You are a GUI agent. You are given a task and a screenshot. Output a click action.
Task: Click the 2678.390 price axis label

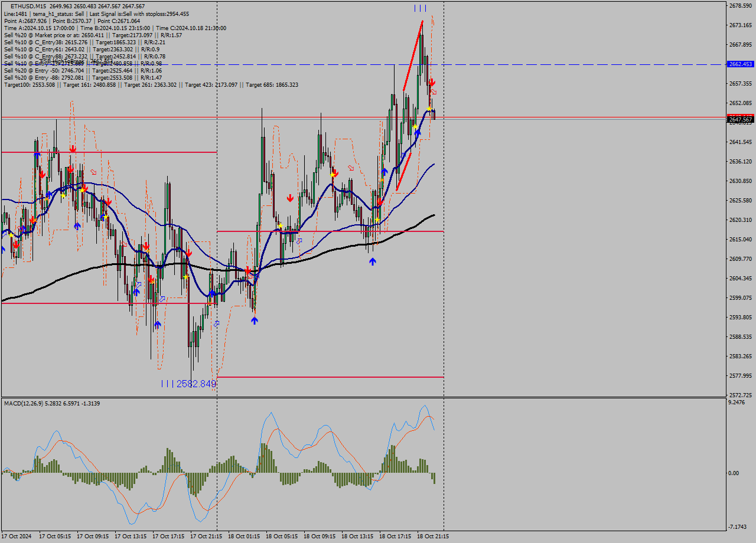point(741,6)
